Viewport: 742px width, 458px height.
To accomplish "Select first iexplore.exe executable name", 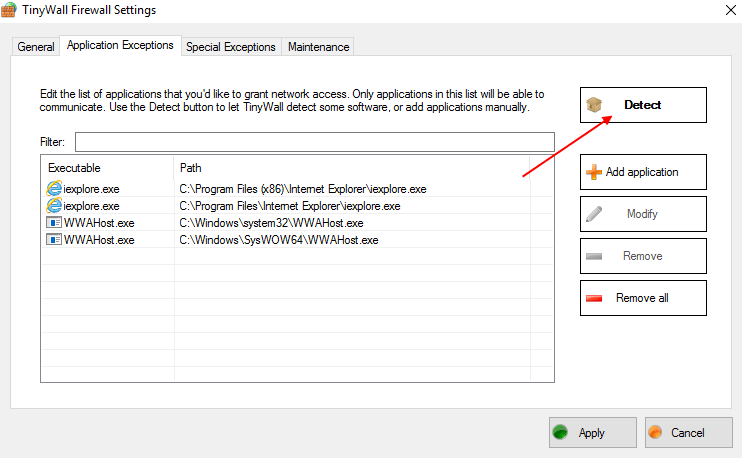I will pos(91,189).
